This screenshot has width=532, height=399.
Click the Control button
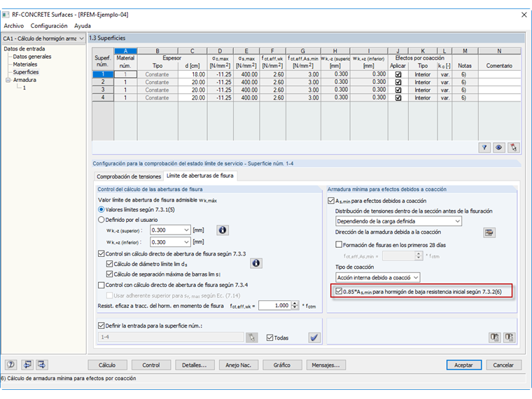[x=151, y=365]
